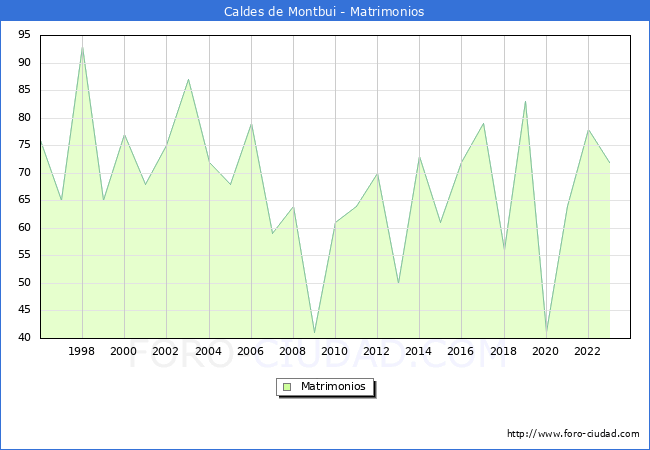Click the y-axis value 40
Viewport: 650px width, 450px height.
[24, 338]
